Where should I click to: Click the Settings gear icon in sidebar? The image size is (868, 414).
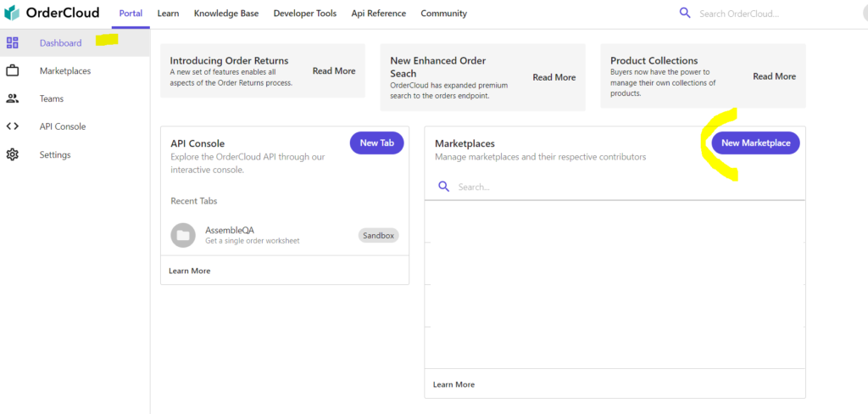tap(12, 154)
